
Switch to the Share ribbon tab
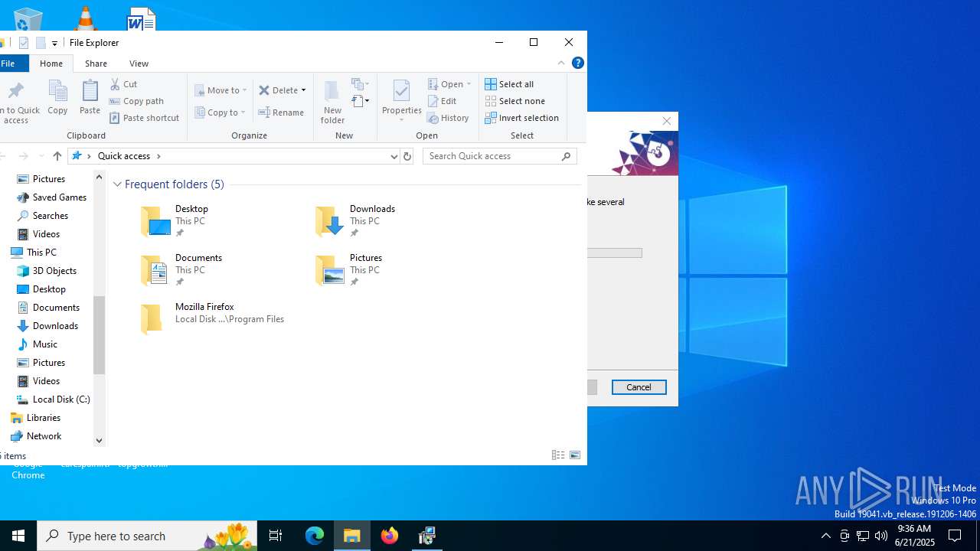(x=96, y=64)
